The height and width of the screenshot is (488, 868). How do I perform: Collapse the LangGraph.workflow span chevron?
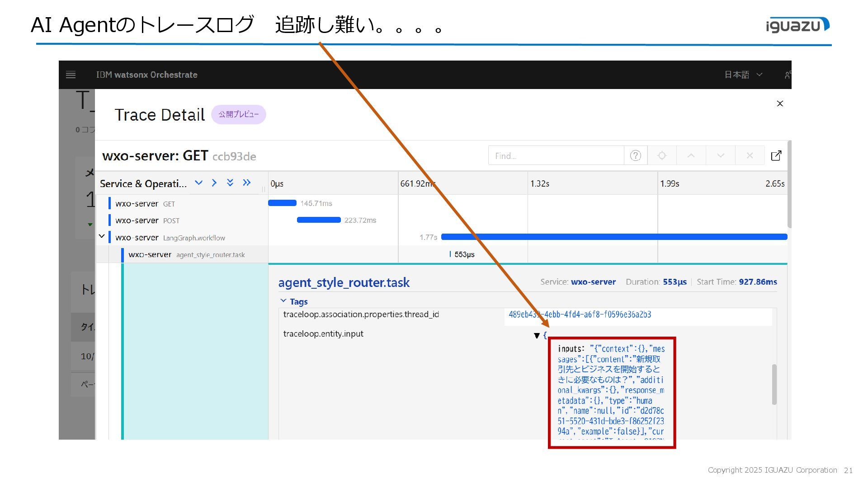point(102,236)
